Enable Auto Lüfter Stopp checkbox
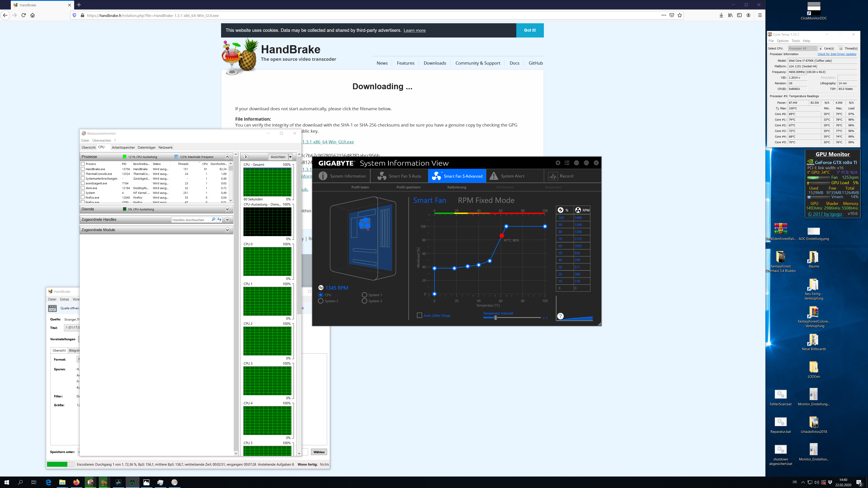Image resolution: width=868 pixels, height=488 pixels. [x=420, y=316]
